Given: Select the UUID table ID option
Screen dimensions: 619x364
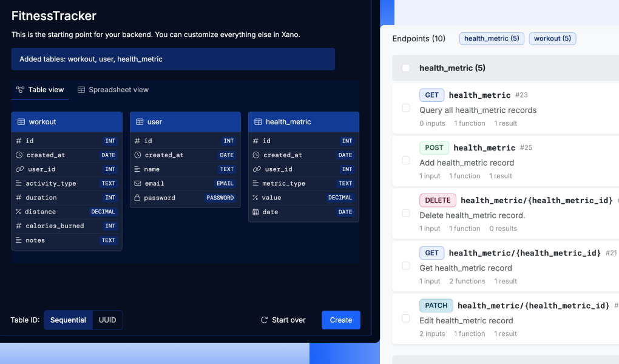Looking at the screenshot, I should [x=107, y=320].
